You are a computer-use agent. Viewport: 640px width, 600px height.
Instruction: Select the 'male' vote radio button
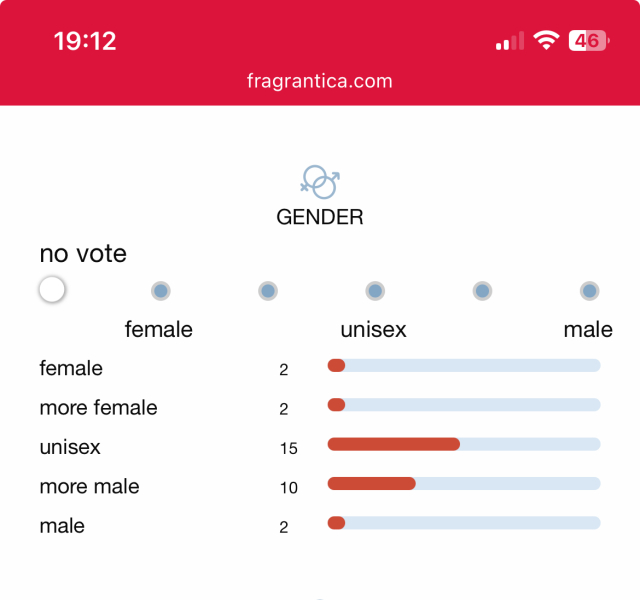click(590, 291)
